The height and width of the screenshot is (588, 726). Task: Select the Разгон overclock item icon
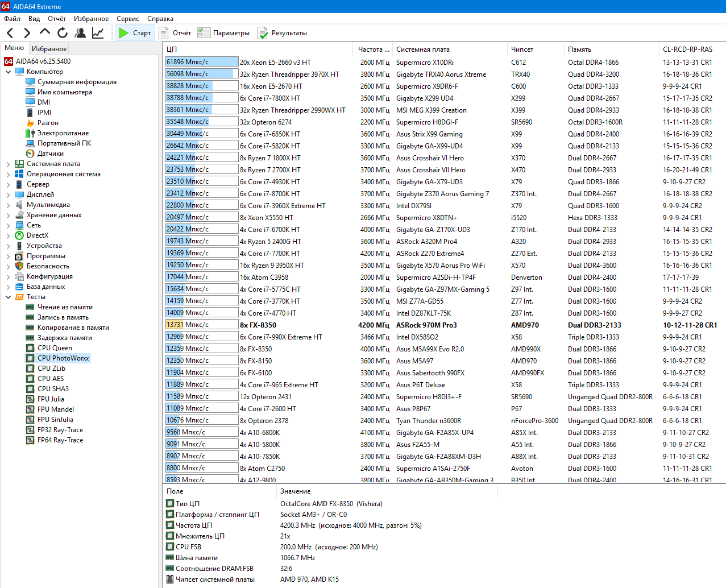click(x=30, y=123)
